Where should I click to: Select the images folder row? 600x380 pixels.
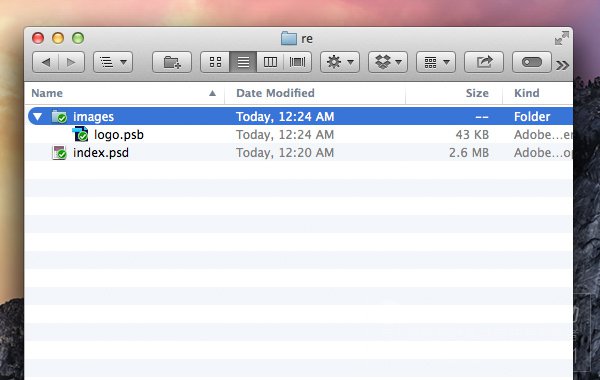tap(300, 116)
